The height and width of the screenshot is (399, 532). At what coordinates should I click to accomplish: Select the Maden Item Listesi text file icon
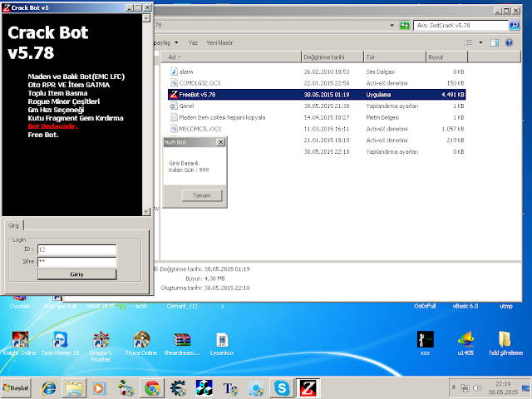174,117
